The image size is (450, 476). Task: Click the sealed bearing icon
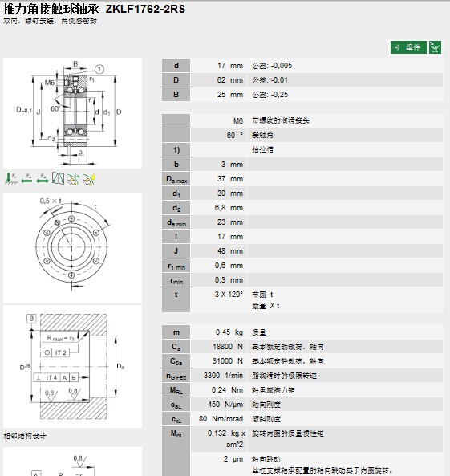coord(74,178)
